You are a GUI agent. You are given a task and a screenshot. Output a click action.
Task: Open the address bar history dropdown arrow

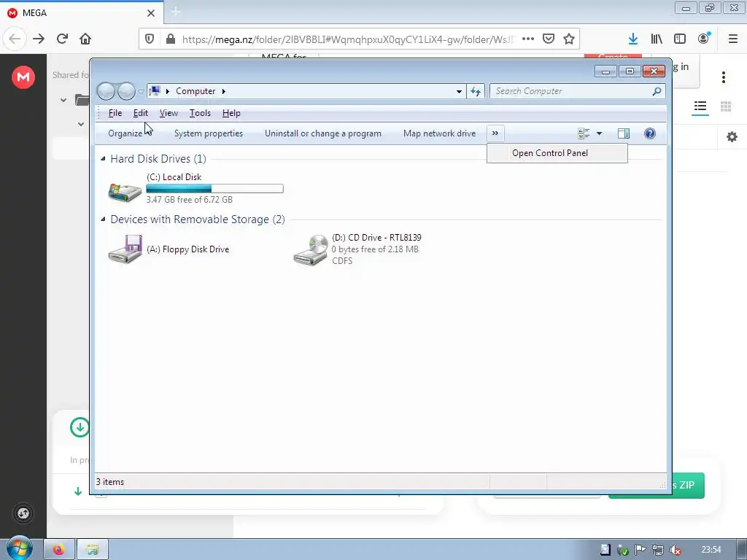[459, 91]
